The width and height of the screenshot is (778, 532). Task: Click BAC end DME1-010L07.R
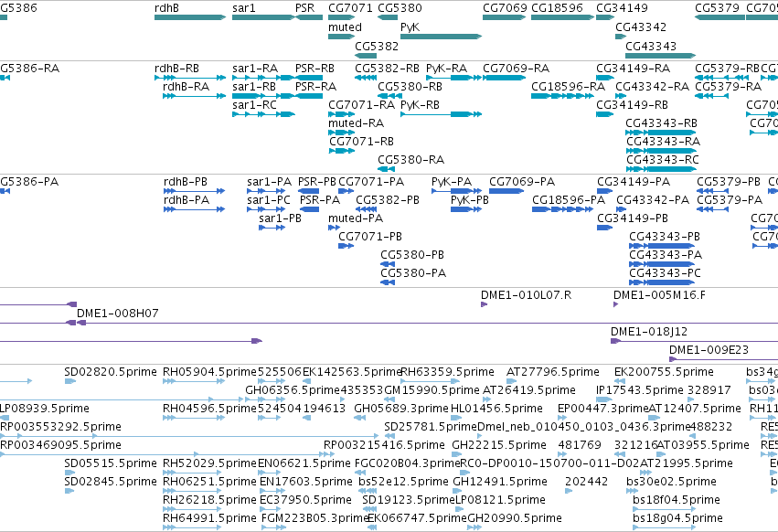tap(526, 295)
